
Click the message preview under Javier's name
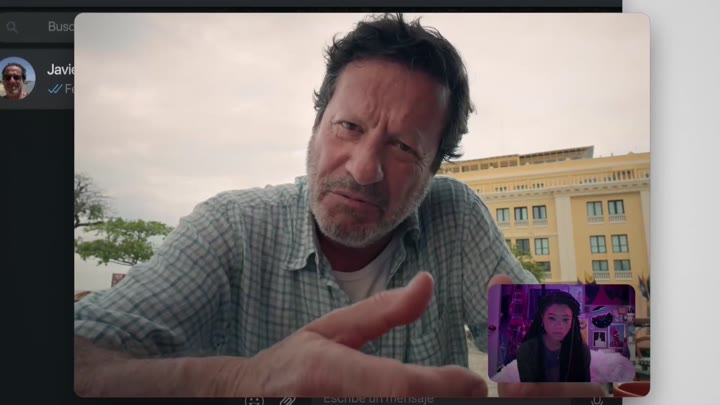point(69,89)
